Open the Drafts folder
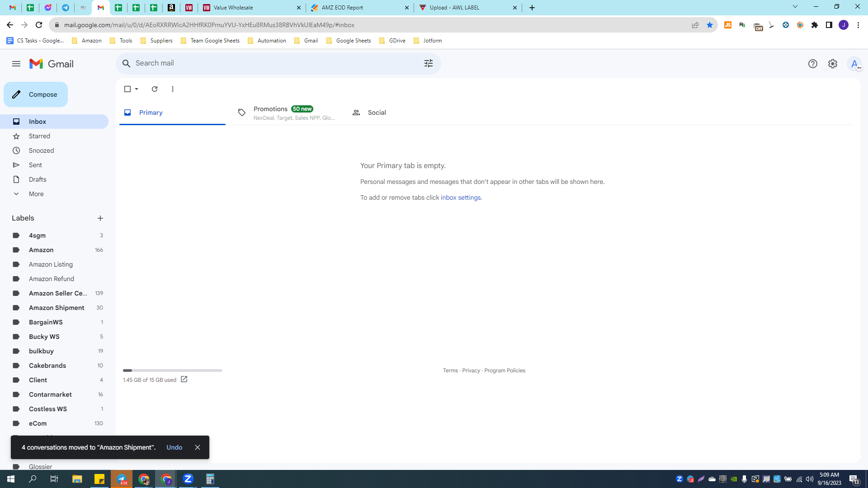 pos(54,179)
